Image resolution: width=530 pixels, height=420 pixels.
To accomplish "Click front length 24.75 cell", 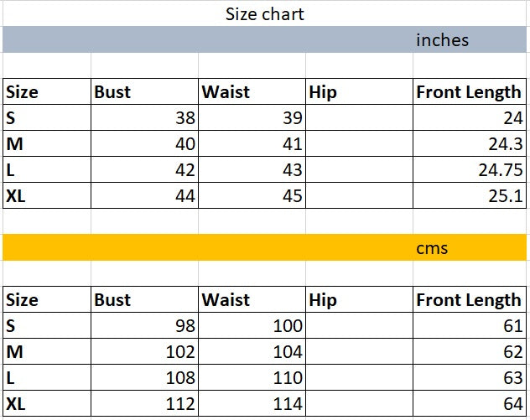I will [x=470, y=171].
